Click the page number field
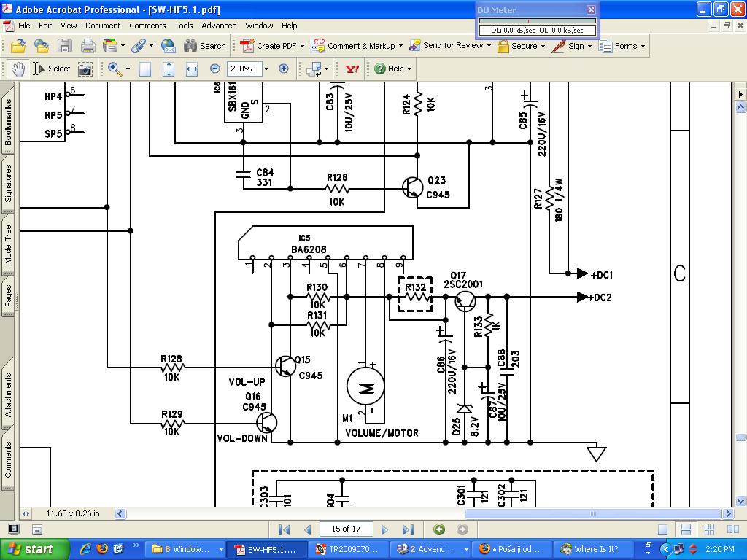This screenshot has height=560, width=747. click(x=346, y=529)
